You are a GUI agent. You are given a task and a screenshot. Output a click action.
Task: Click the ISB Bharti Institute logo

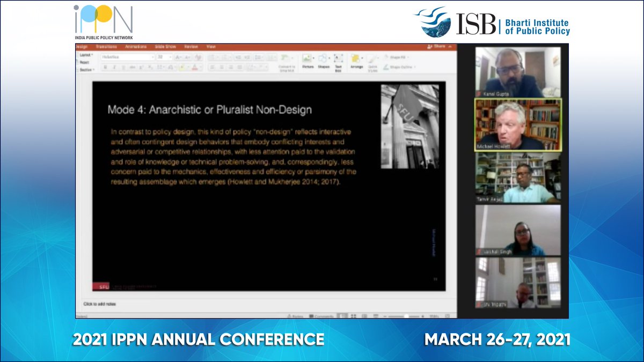pyautogui.click(x=492, y=23)
